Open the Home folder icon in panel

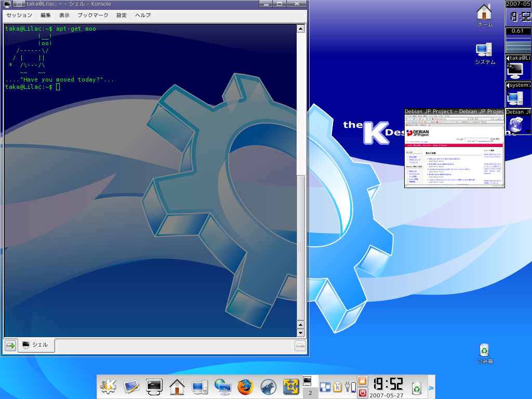tap(177, 387)
